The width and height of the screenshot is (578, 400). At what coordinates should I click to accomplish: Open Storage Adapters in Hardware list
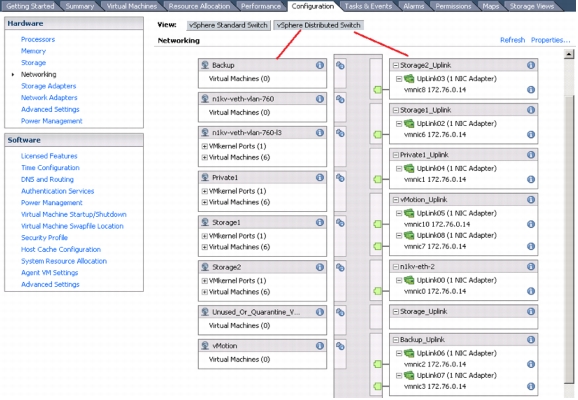[48, 86]
